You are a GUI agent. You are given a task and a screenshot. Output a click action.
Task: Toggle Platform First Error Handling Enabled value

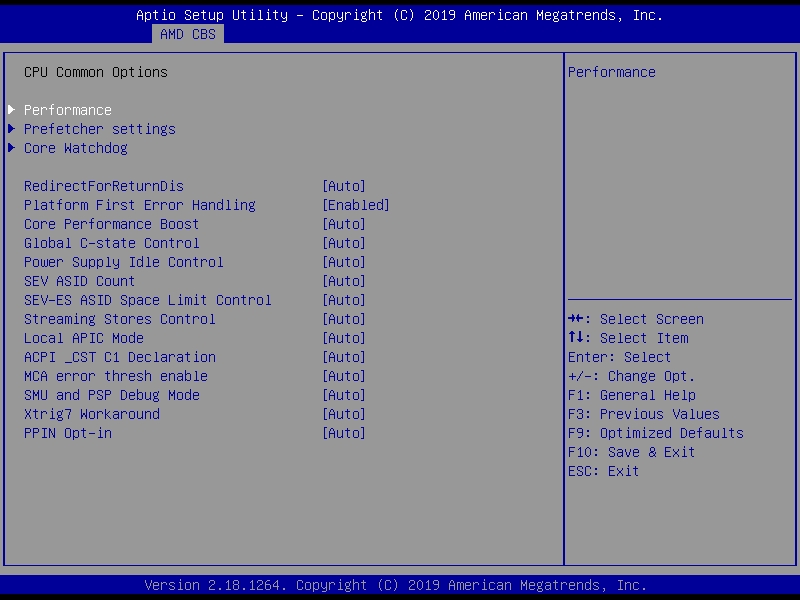point(356,205)
